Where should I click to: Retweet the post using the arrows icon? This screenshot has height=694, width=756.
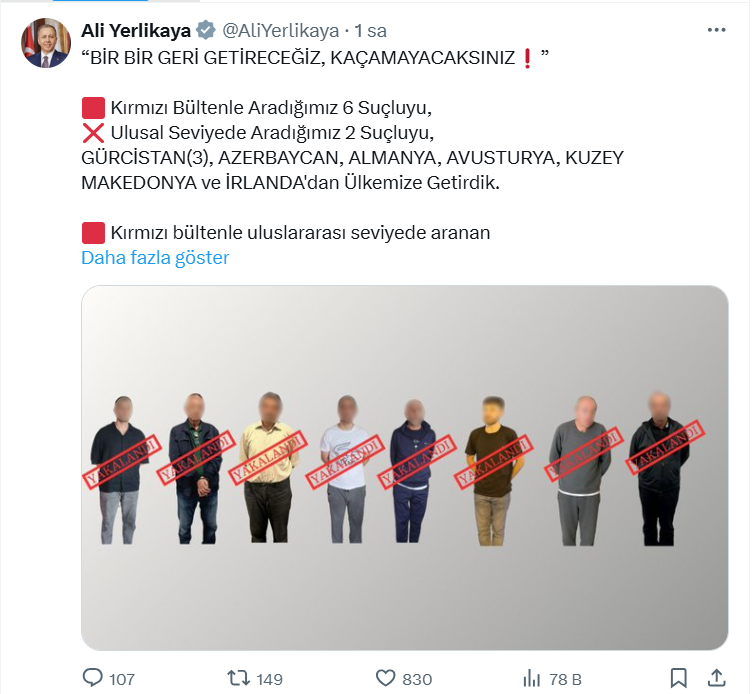(x=238, y=679)
